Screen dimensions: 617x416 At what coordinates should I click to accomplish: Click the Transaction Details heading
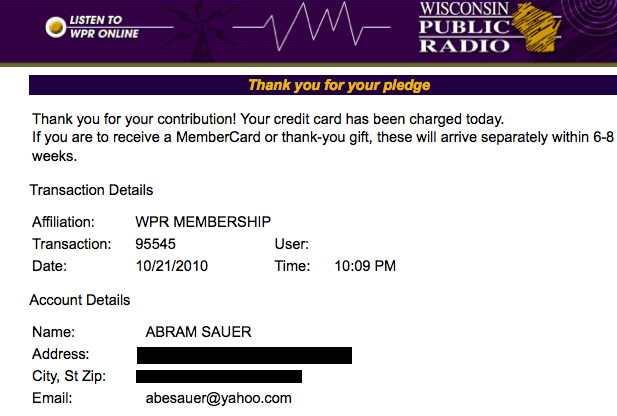(x=91, y=190)
